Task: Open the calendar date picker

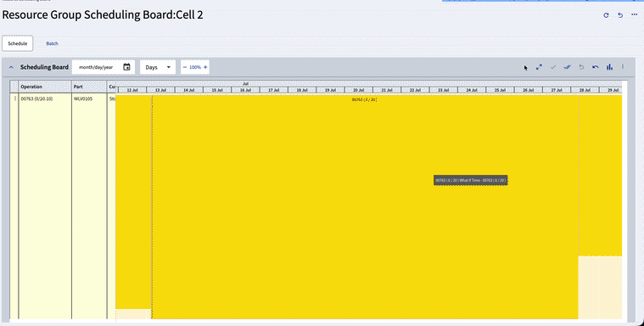Action: tap(127, 67)
